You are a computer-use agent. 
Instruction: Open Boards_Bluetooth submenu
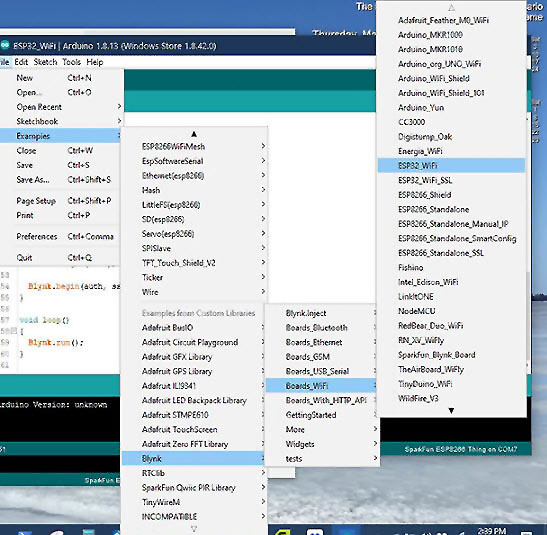(322, 328)
